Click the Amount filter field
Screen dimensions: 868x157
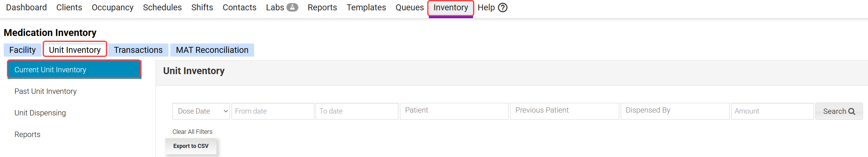coord(772,111)
